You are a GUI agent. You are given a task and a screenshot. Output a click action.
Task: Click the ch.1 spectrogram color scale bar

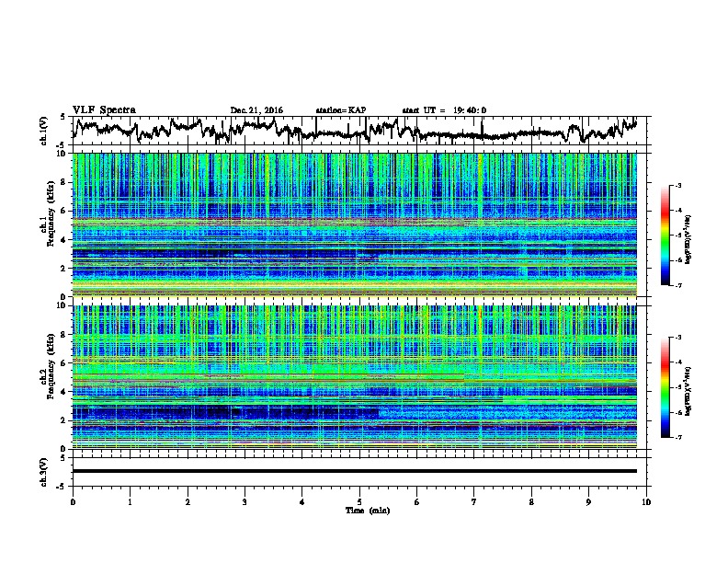tap(665, 236)
